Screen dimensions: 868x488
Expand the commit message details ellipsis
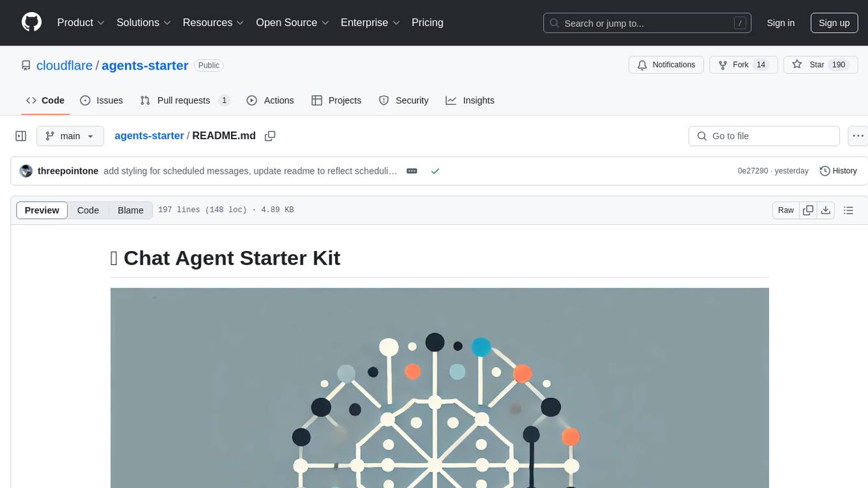click(412, 171)
